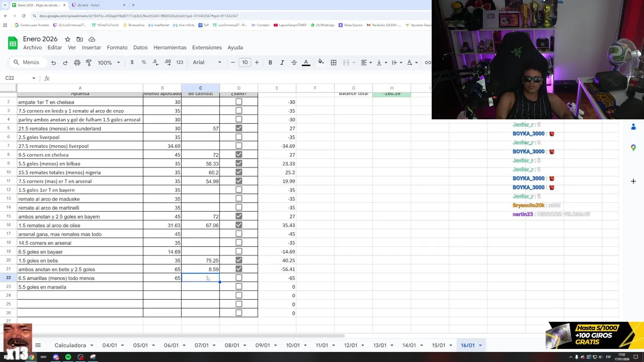Print the spreadsheet via the printer icon

tap(77, 62)
